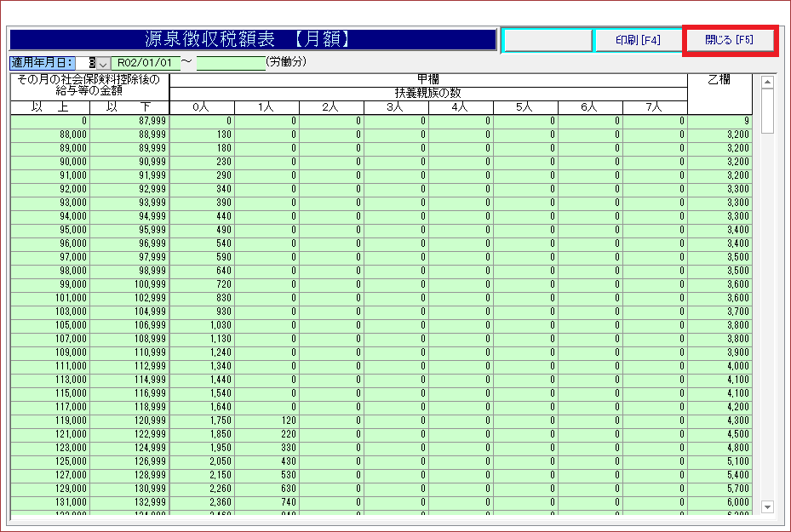Click the 適用年月日 number combo field
The image size is (791, 532).
point(92,63)
